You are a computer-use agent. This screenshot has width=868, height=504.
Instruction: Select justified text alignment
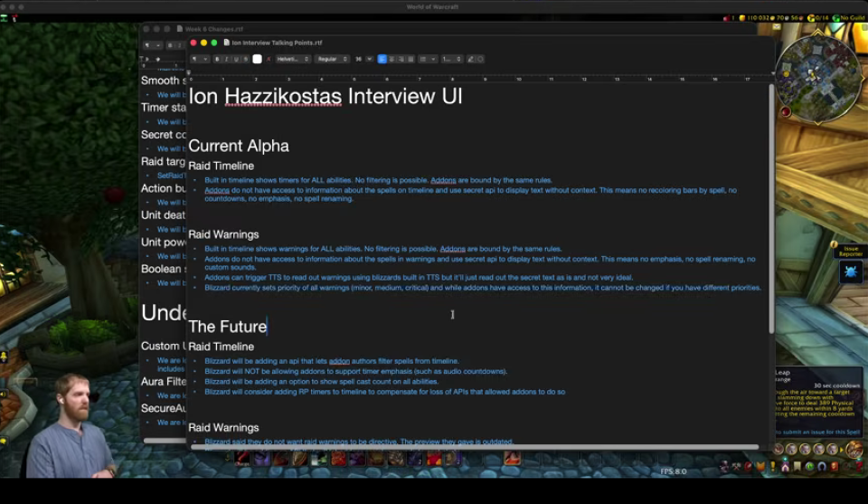pos(410,59)
